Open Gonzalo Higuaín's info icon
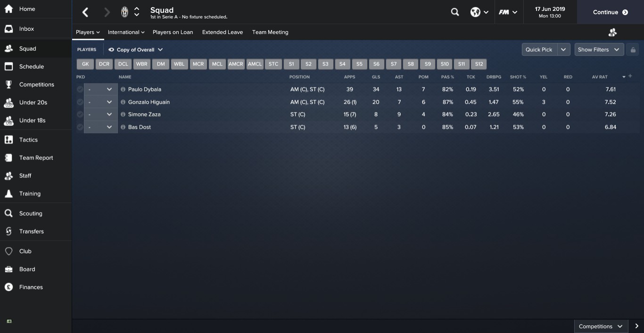Screen dimensions: 644x333 [123, 102]
